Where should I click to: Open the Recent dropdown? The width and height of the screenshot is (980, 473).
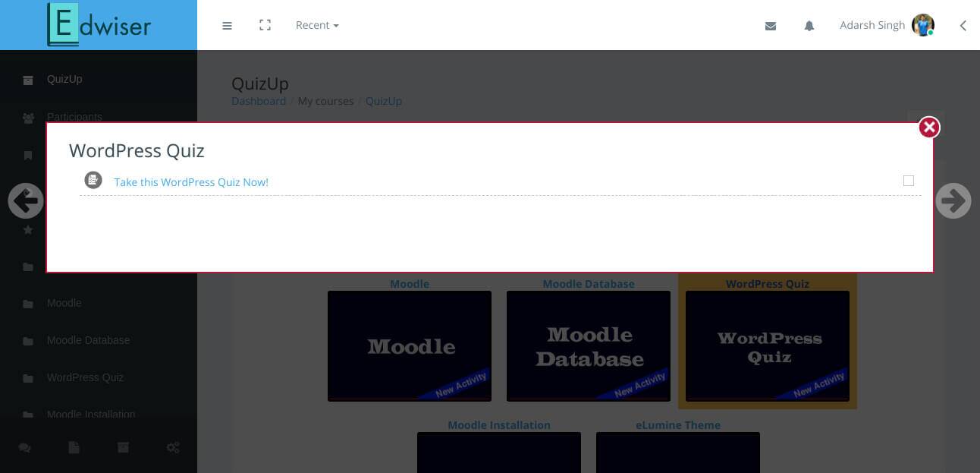pos(317,25)
